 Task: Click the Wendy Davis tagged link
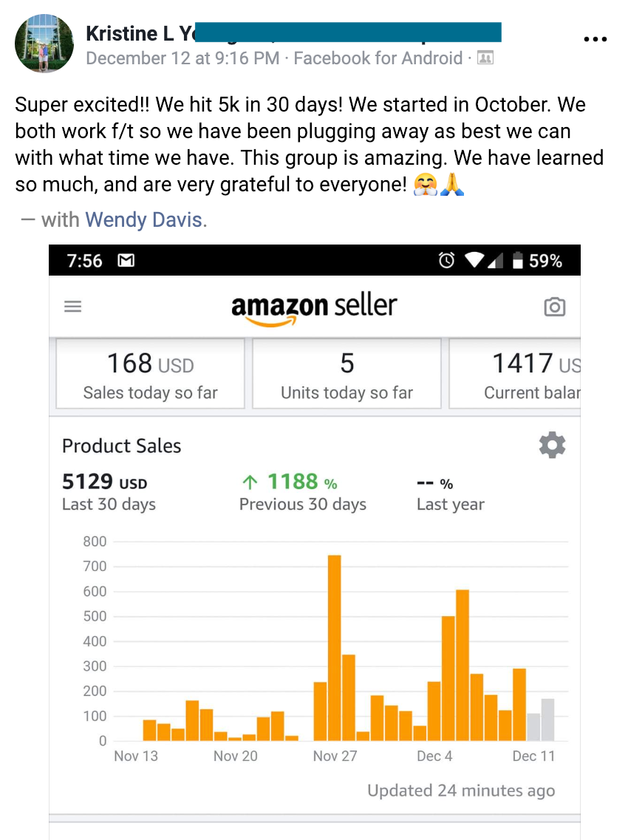pyautogui.click(x=143, y=219)
